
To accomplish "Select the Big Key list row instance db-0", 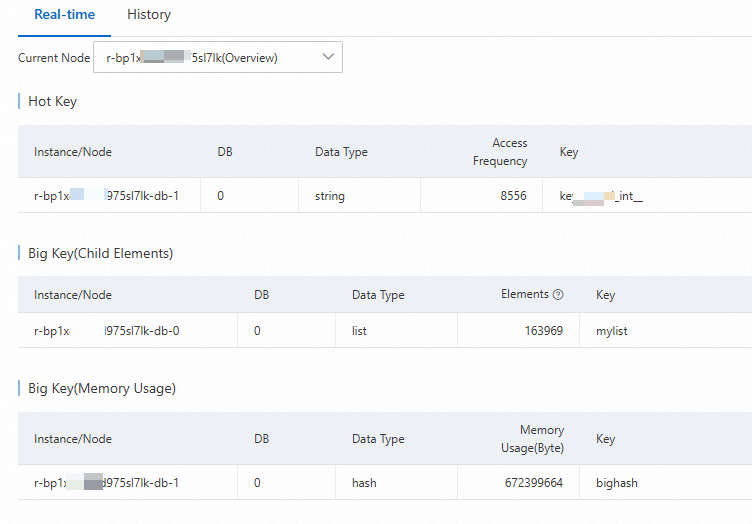I will (x=106, y=331).
